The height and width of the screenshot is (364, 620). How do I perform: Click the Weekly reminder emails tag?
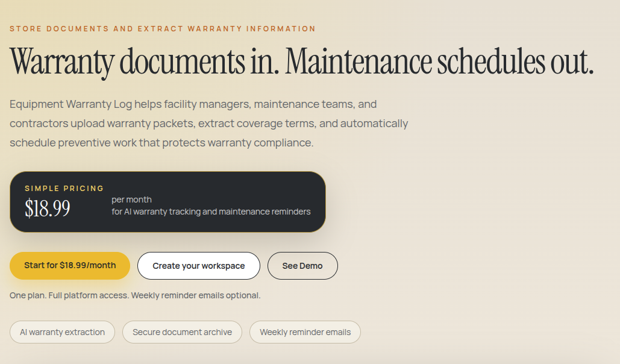pos(305,331)
